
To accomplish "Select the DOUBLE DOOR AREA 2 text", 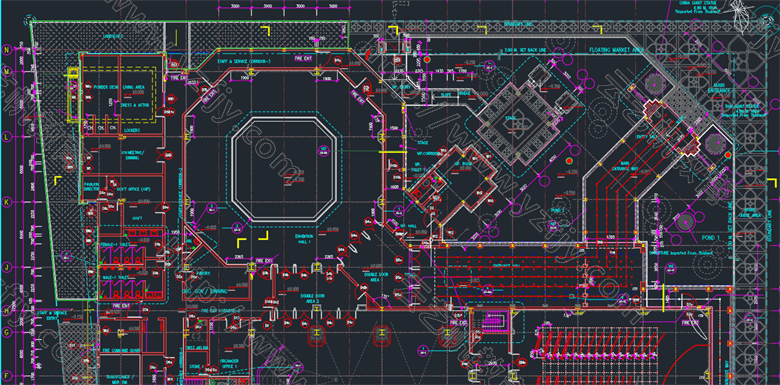I will tap(312, 298).
